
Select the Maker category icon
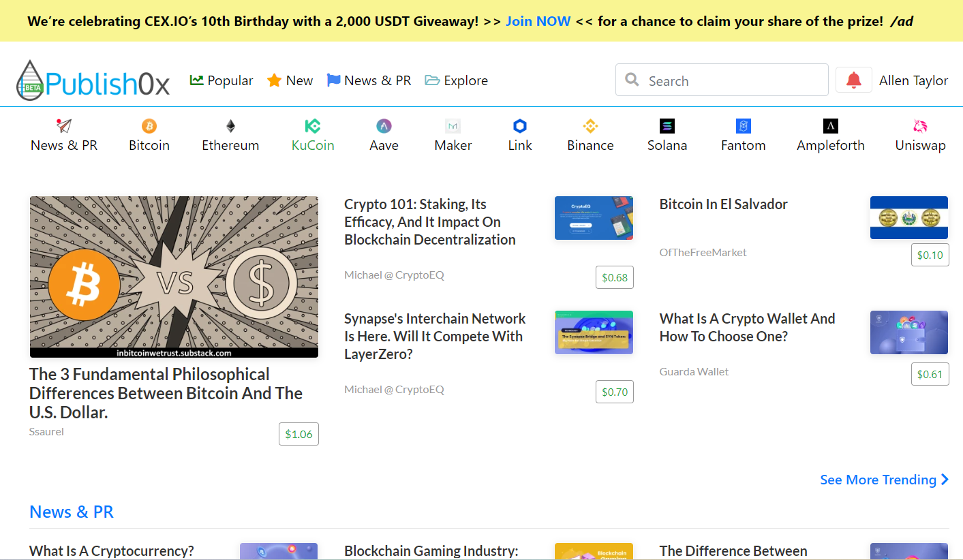pyautogui.click(x=453, y=126)
